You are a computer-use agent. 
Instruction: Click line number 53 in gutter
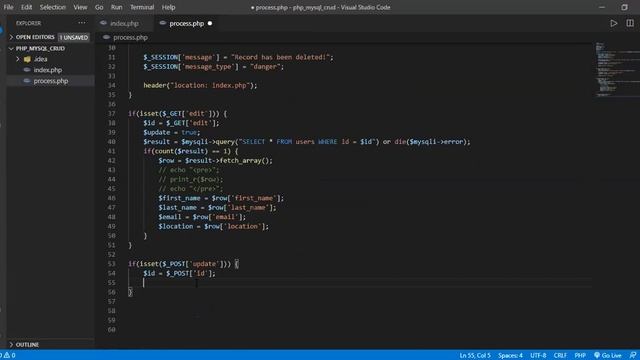tap(111, 264)
